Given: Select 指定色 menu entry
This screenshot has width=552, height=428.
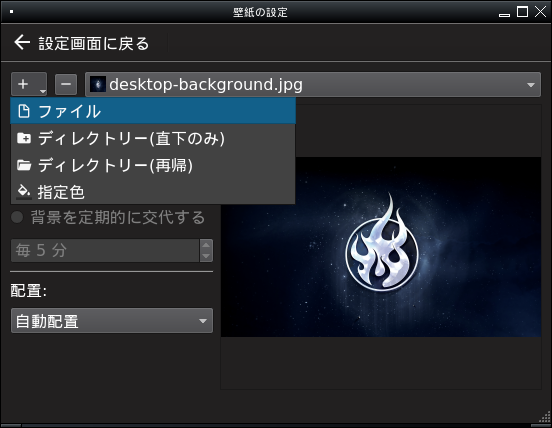Looking at the screenshot, I should (153, 192).
